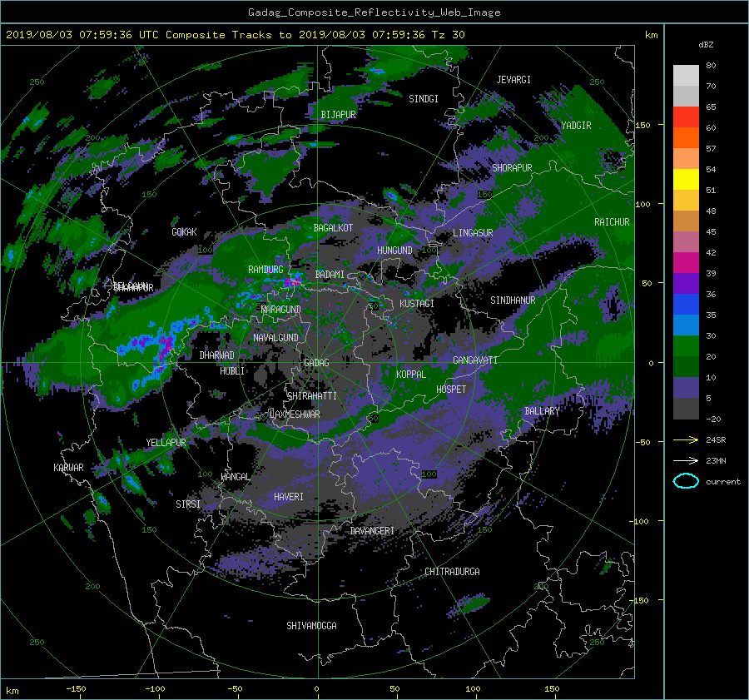This screenshot has height=700, width=749.
Task: Click the KOPPAL city label
Action: (411, 375)
